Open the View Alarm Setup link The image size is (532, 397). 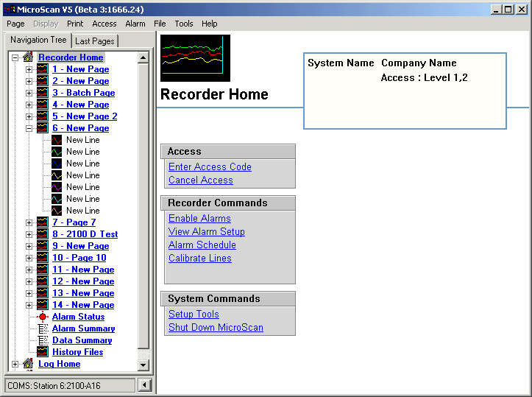(x=207, y=231)
